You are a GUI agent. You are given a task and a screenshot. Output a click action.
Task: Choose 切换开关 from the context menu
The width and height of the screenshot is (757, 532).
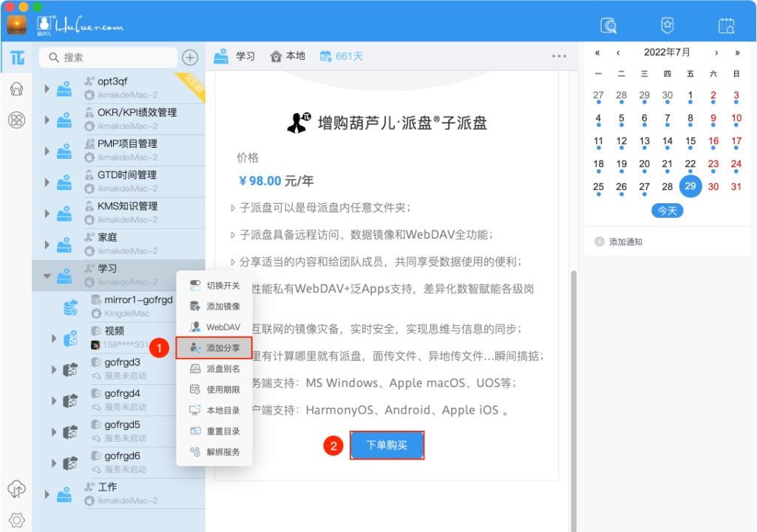point(214,285)
